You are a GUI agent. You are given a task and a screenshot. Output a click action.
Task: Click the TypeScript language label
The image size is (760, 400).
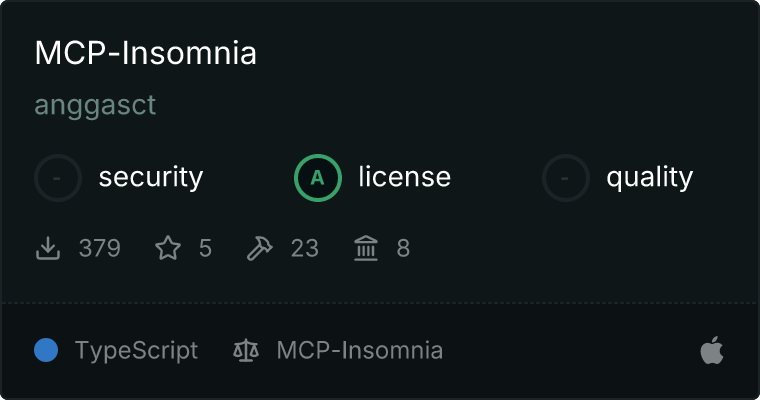pyautogui.click(x=136, y=351)
